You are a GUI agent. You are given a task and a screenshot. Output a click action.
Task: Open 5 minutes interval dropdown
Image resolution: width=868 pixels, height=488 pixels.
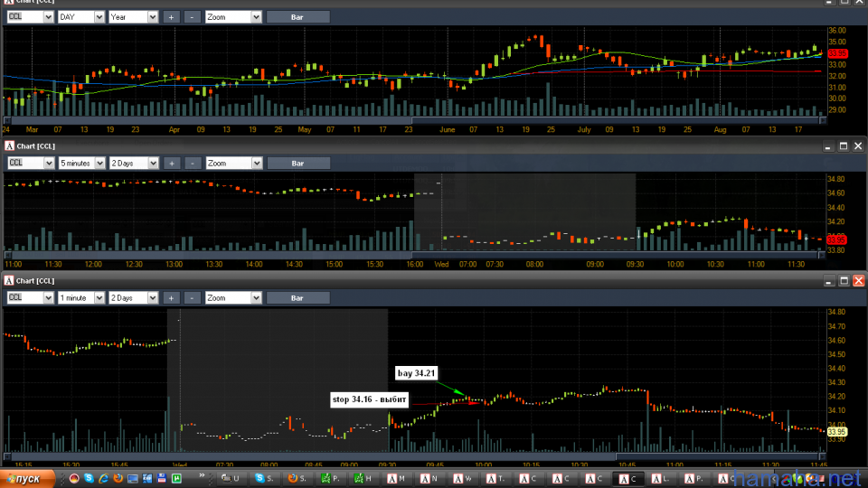tap(99, 164)
